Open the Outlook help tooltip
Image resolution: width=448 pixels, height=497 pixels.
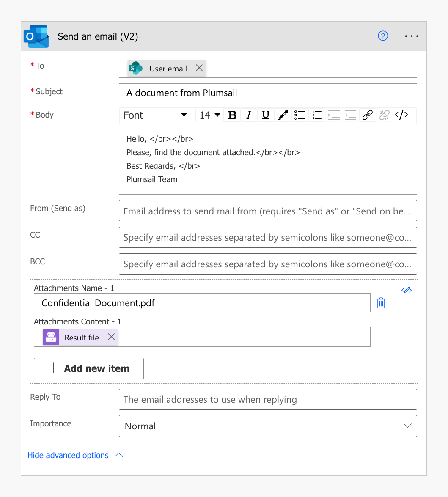point(383,36)
